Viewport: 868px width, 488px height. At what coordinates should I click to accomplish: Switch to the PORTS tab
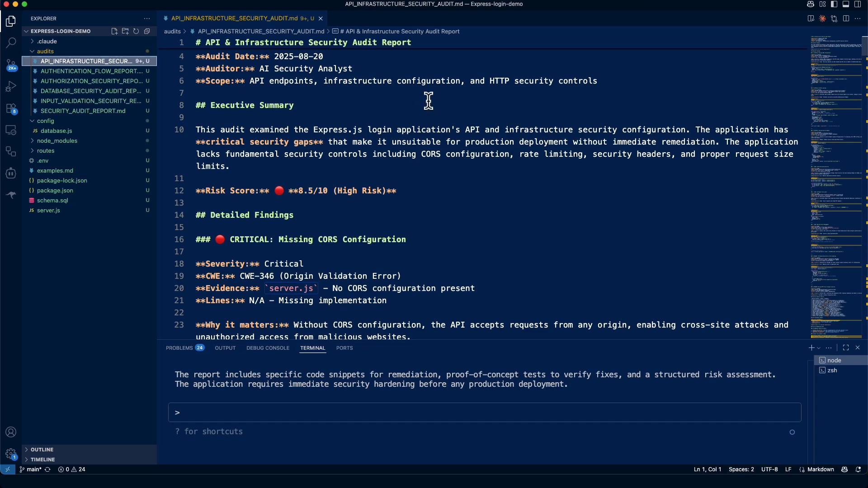344,348
